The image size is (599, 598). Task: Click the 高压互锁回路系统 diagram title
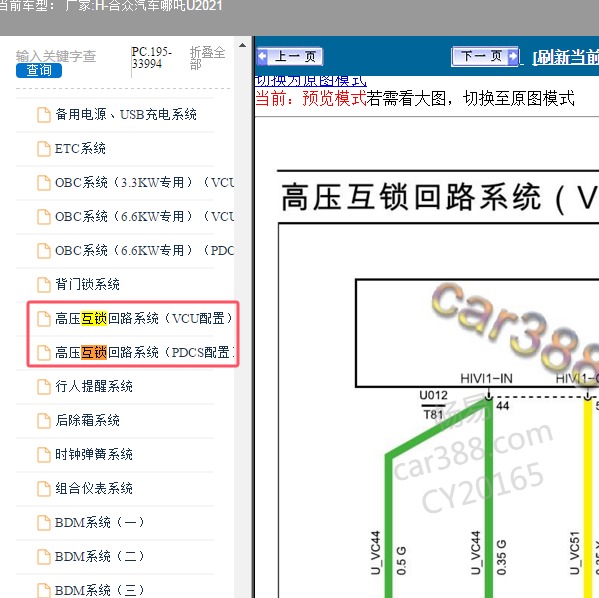(x=439, y=197)
